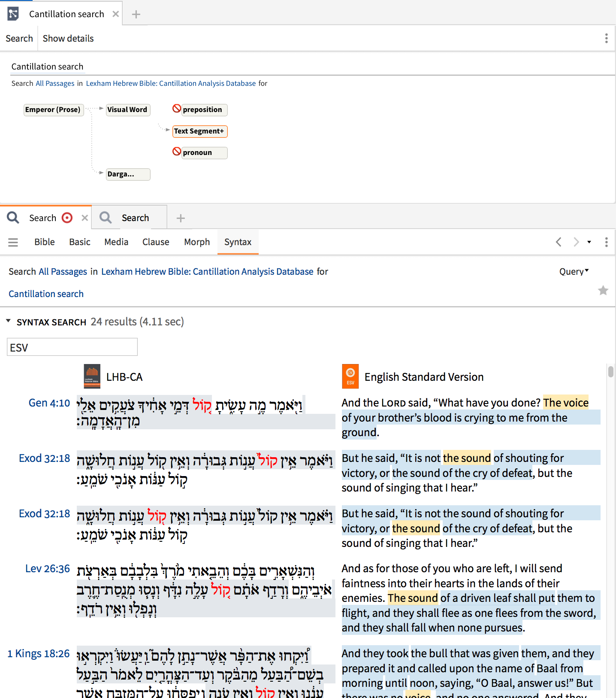Switch to the second Search tab
Image resolution: width=616 pixels, height=698 pixels.
pos(130,218)
